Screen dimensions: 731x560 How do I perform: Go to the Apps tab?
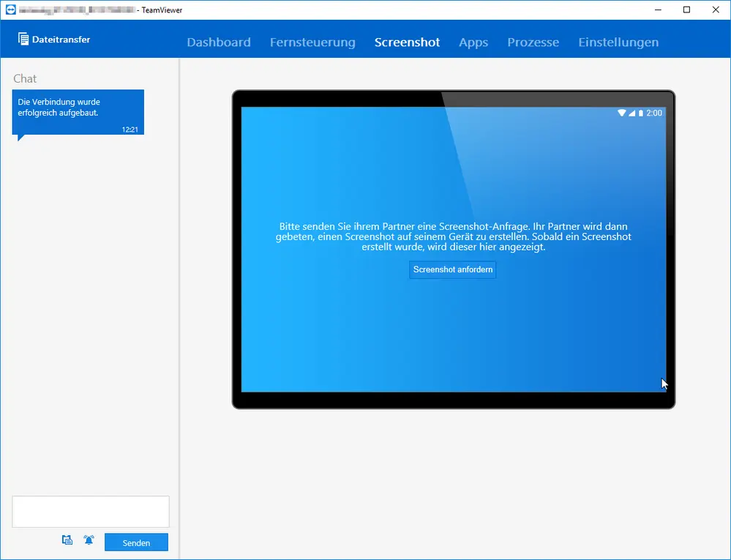coord(473,42)
